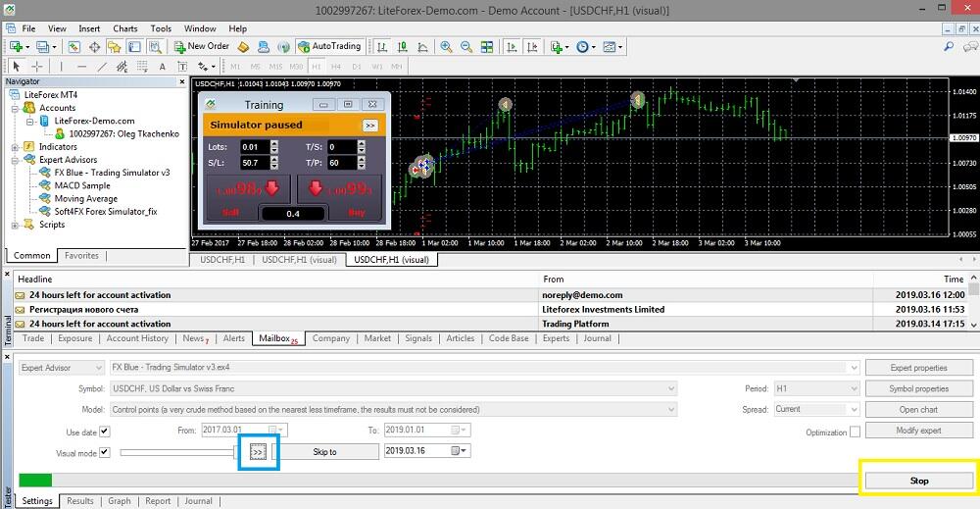Image resolution: width=980 pixels, height=509 pixels.
Task: Open the Symbol dropdown in tester
Action: point(394,388)
